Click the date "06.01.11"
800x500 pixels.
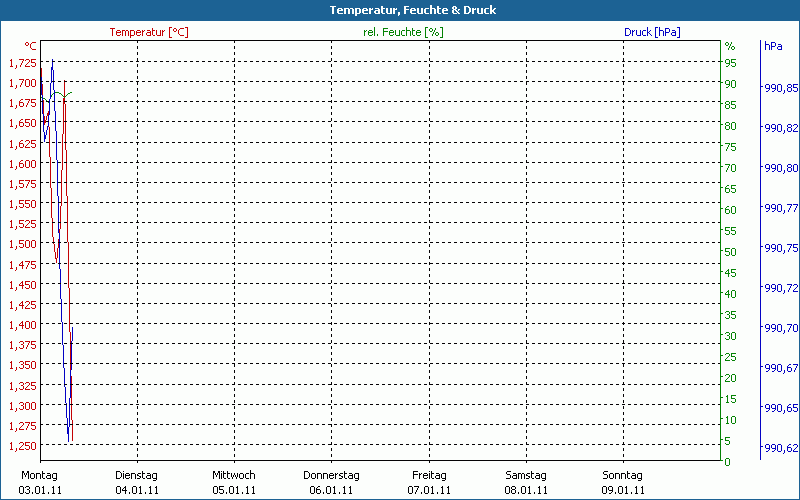[331, 490]
